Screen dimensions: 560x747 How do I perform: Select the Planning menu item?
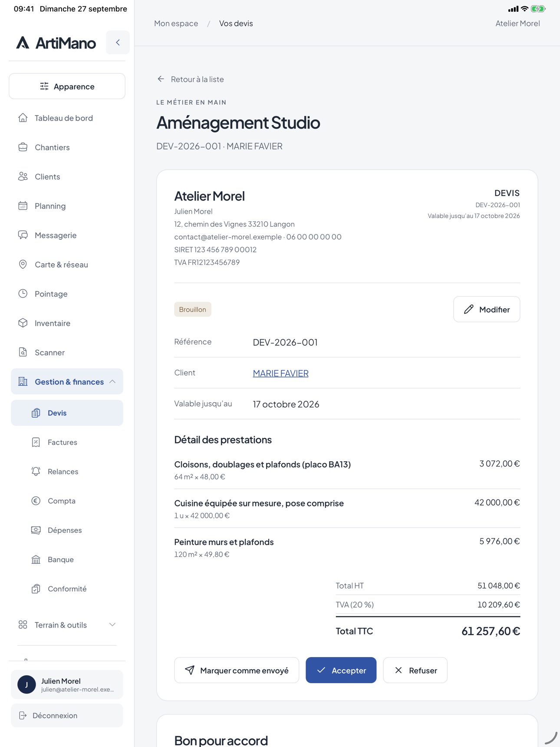coord(67,206)
